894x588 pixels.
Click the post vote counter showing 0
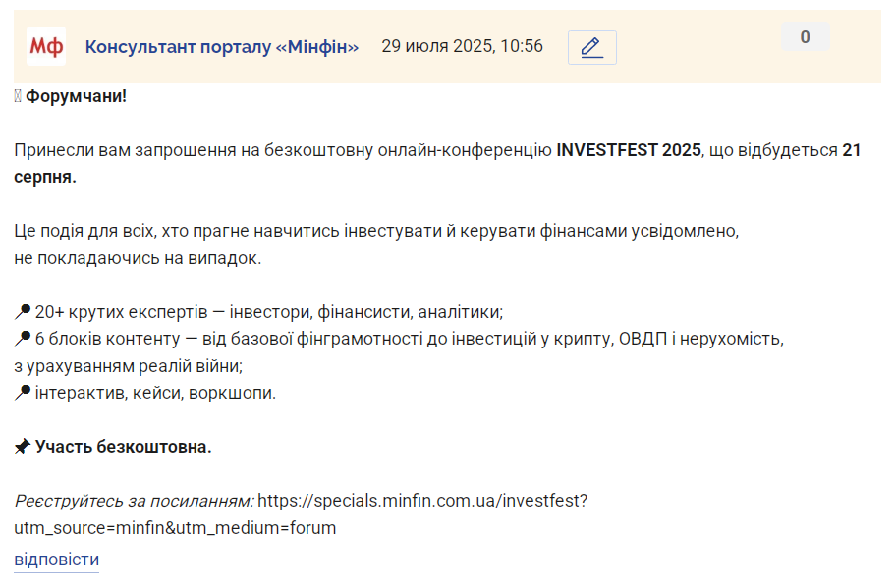pos(805,37)
